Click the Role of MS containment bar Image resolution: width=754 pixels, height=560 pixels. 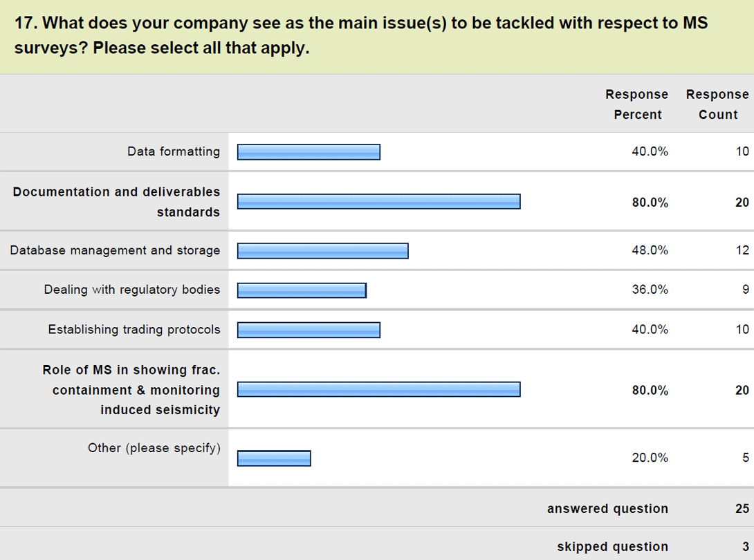click(x=379, y=389)
